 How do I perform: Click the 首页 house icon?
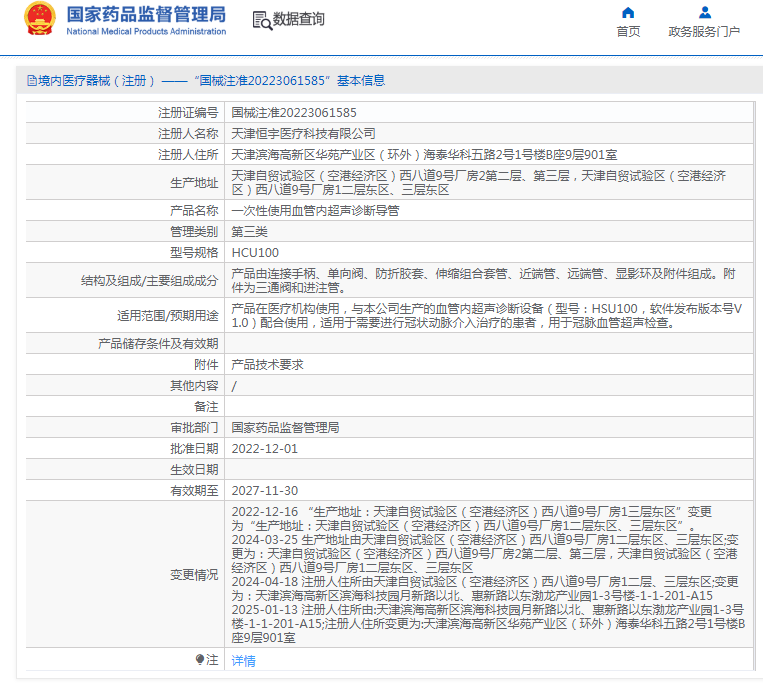click(x=628, y=13)
